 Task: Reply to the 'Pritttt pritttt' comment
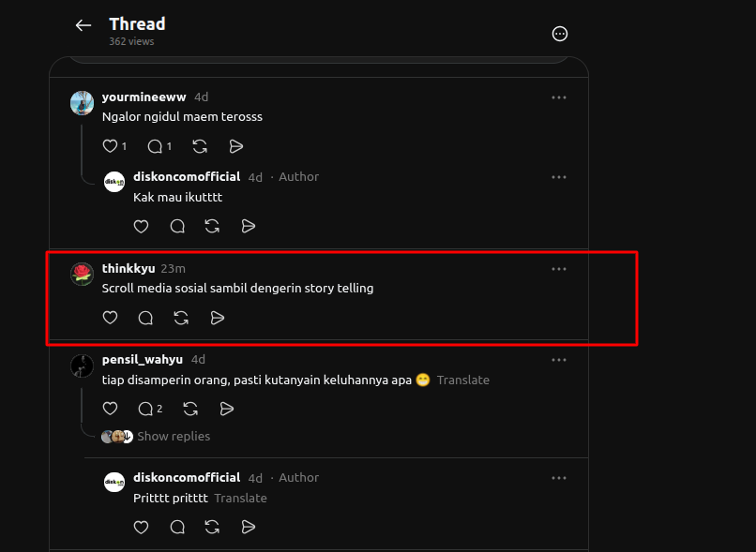pos(177,527)
